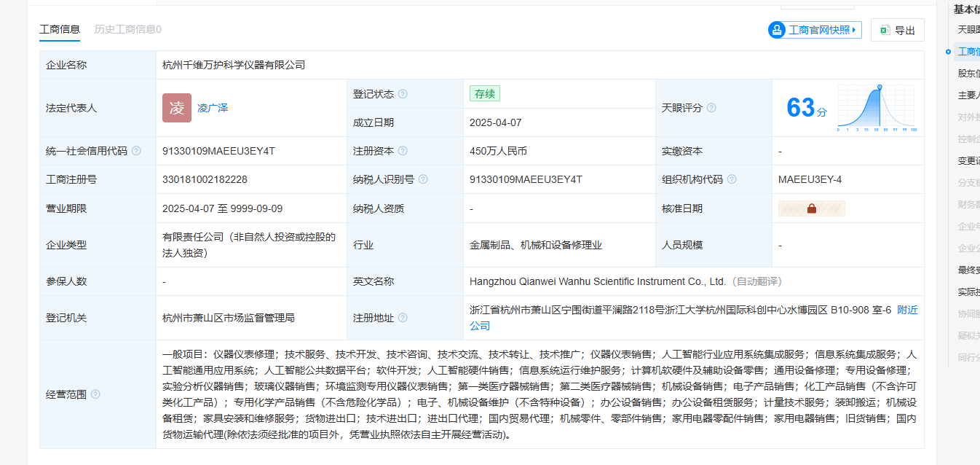The width and height of the screenshot is (980, 465).
Task: Jump to 主要人员 section in sidebar
Action: pyautogui.click(x=968, y=95)
